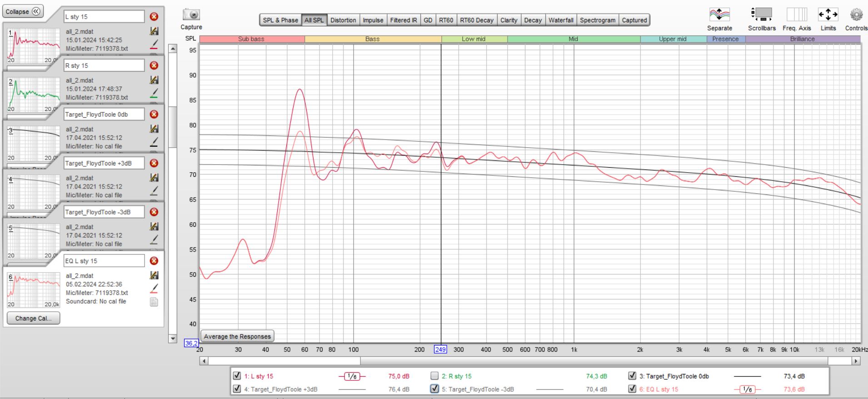Viewport: 868px width, 399px height.
Task: Click Average the Responses button
Action: point(237,336)
